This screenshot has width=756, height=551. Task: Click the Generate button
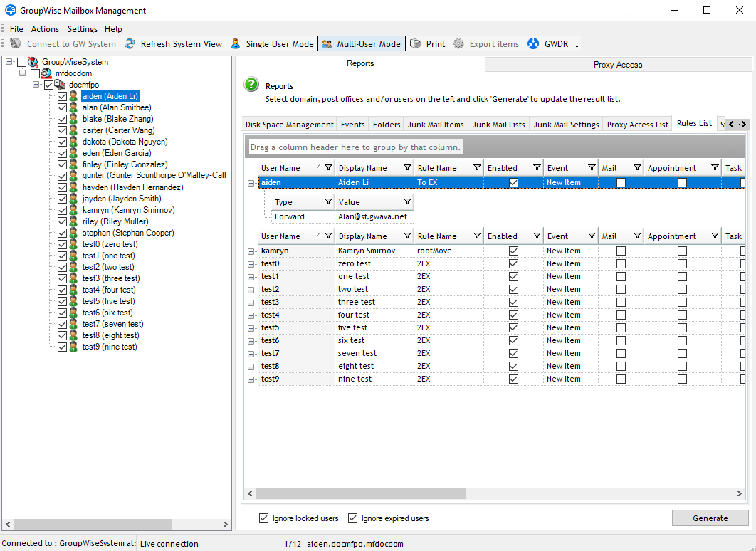tap(710, 518)
